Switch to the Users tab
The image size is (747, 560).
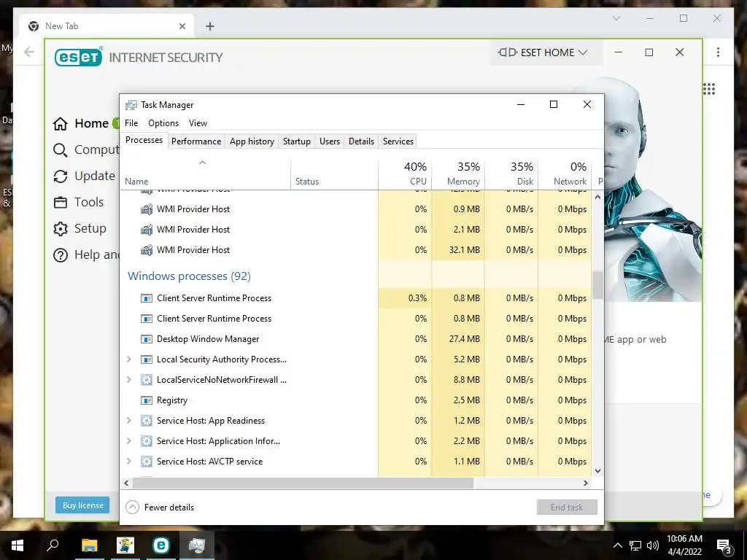click(x=330, y=141)
